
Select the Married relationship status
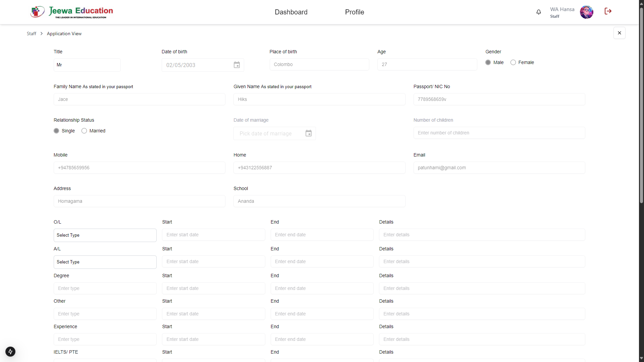tap(84, 131)
